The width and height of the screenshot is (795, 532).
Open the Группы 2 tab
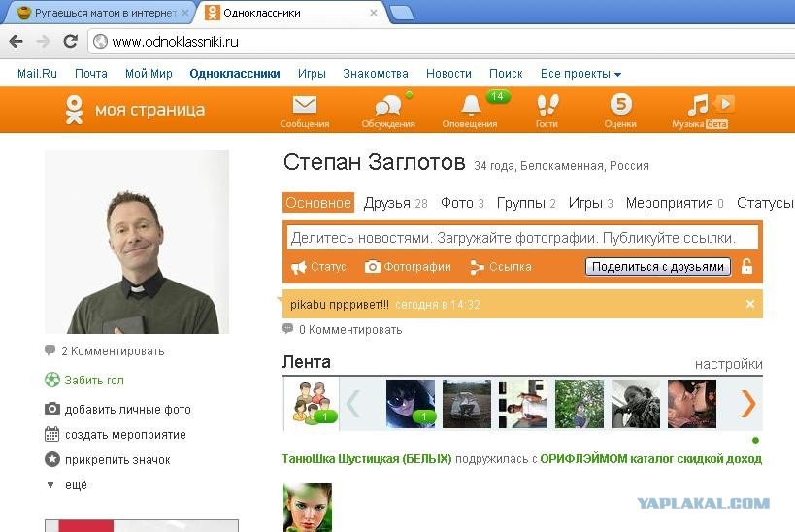(x=526, y=203)
